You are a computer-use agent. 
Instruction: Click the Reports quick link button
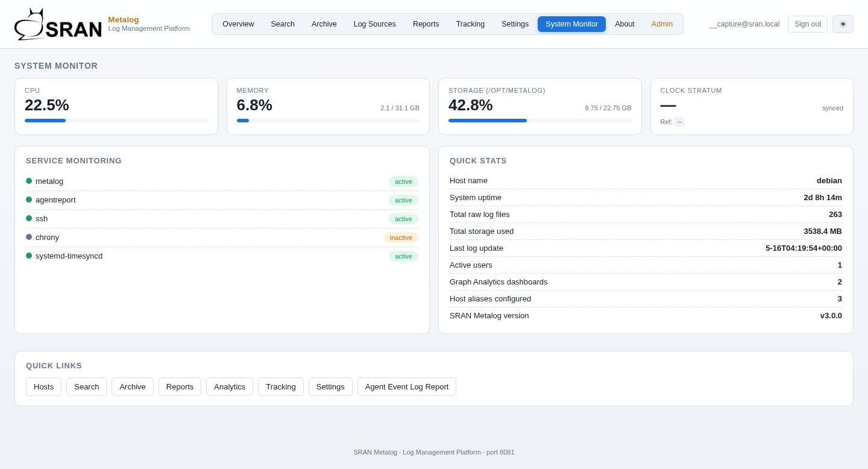click(180, 387)
